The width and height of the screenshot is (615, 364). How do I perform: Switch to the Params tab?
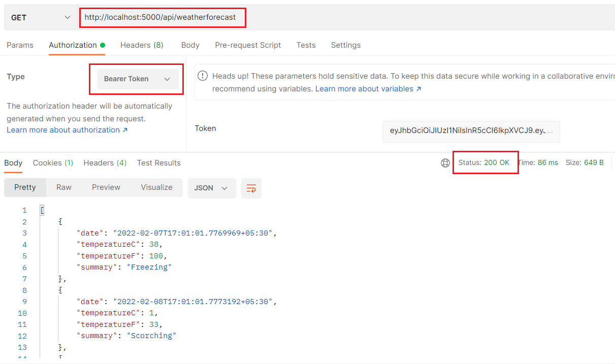click(x=20, y=45)
